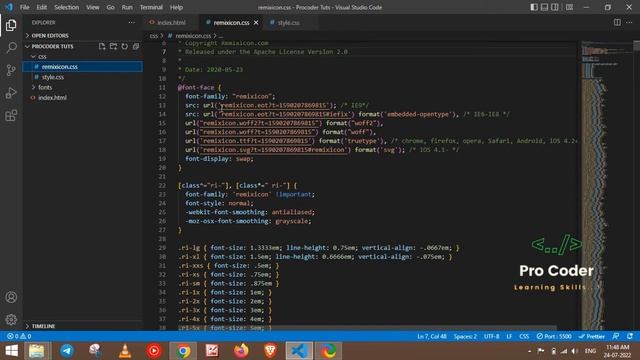Toggle bottom panel layout icon

(544, 7)
